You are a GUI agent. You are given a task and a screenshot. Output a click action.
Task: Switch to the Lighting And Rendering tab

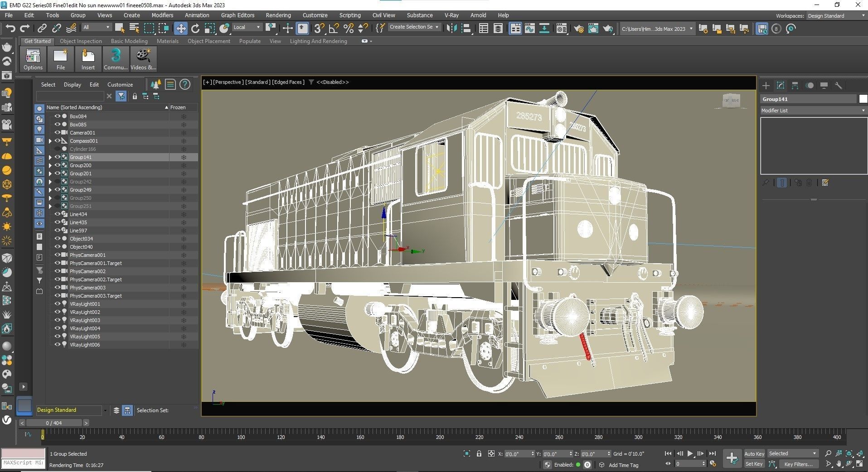(x=319, y=41)
